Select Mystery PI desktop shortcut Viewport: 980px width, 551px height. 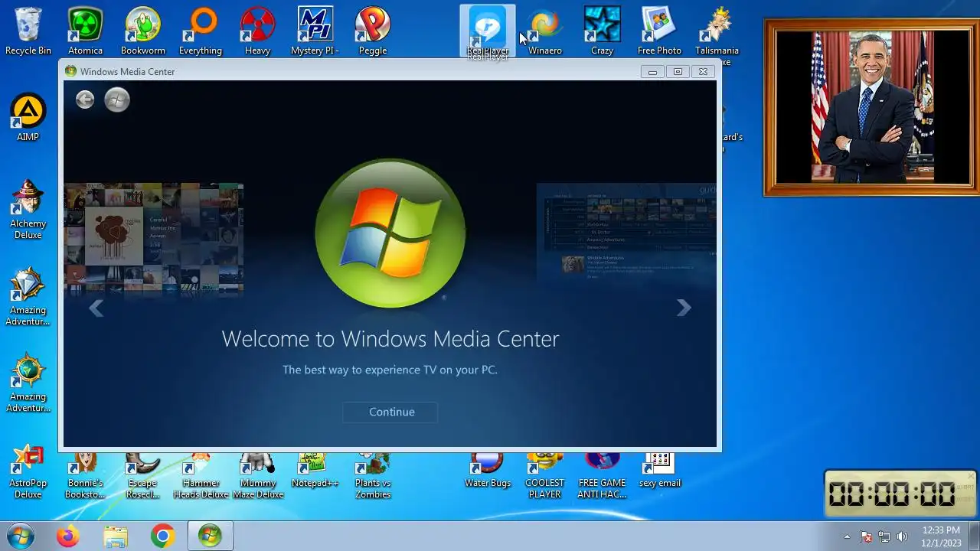pos(315,31)
